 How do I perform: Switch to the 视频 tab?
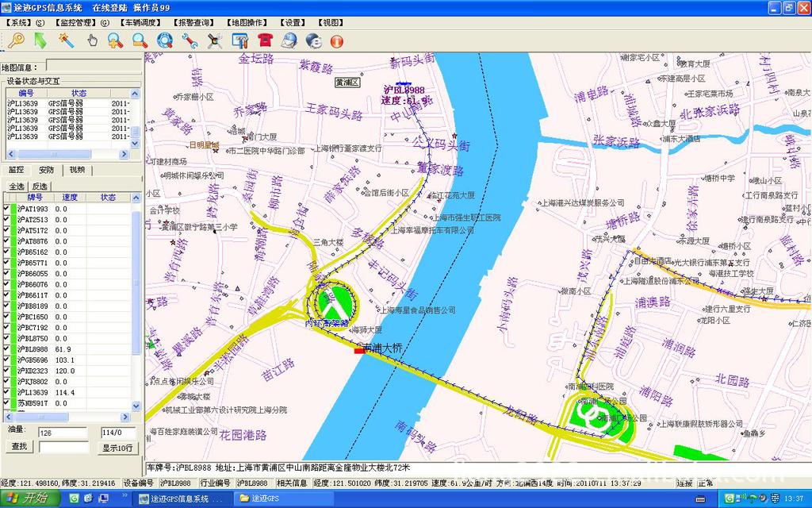tap(77, 170)
